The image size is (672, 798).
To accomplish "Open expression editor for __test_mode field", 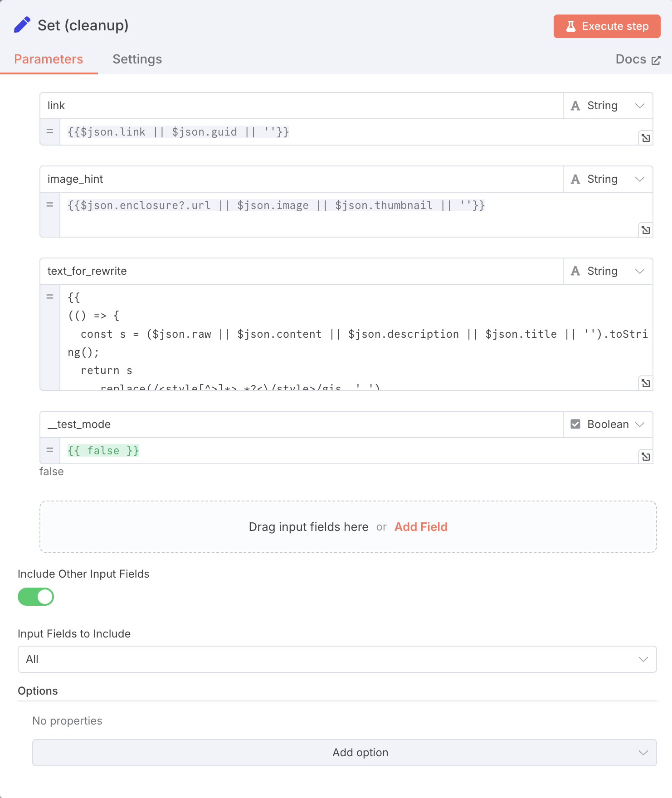I will 645,457.
